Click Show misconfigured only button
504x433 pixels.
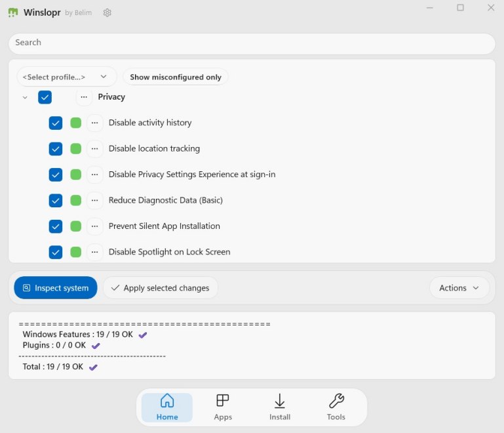[176, 77]
